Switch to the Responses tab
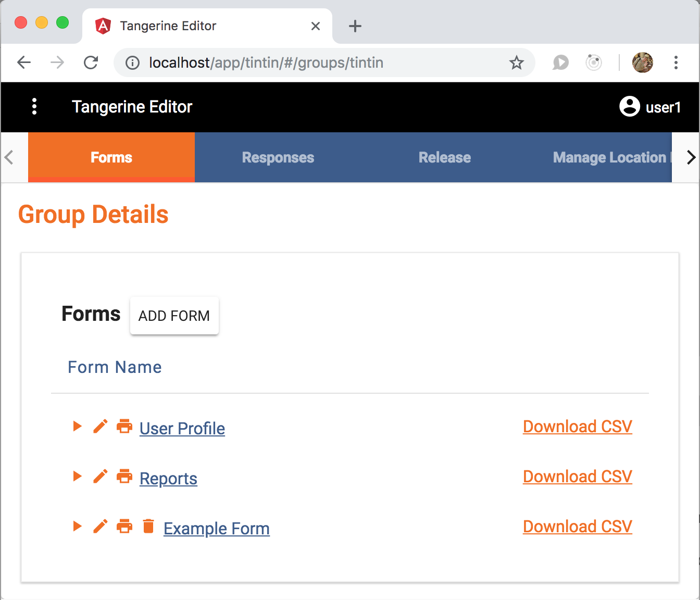The height and width of the screenshot is (600, 700). point(278,157)
